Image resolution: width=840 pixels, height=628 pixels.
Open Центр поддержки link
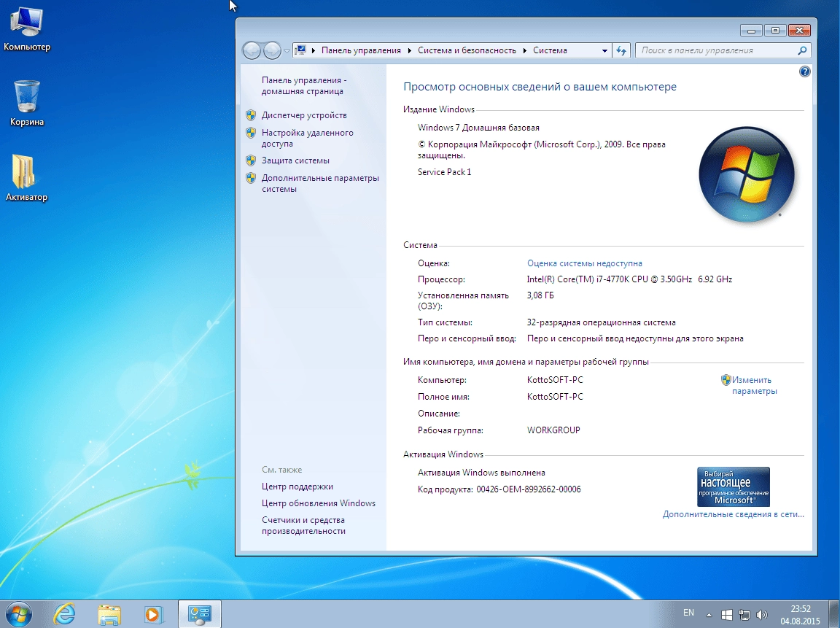click(297, 486)
